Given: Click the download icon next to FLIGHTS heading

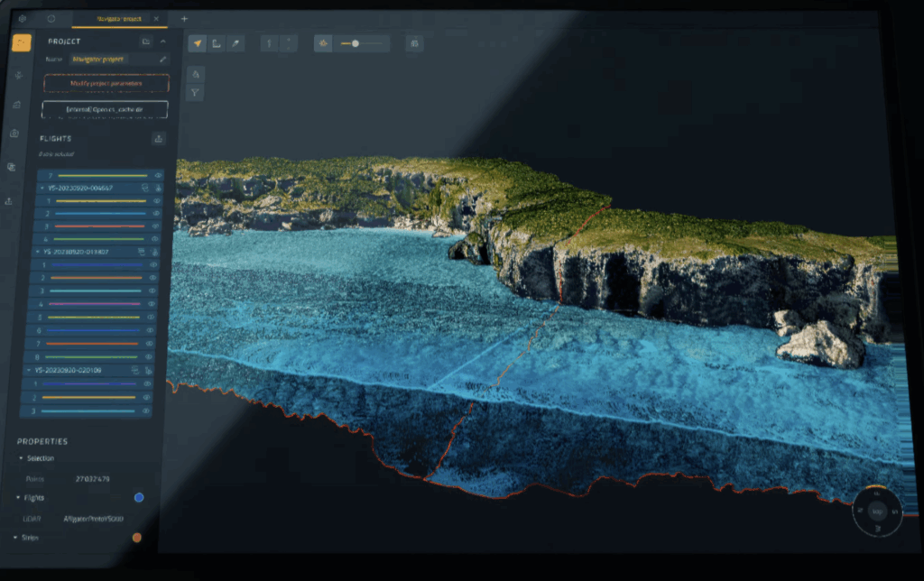Looking at the screenshot, I should click(x=158, y=137).
